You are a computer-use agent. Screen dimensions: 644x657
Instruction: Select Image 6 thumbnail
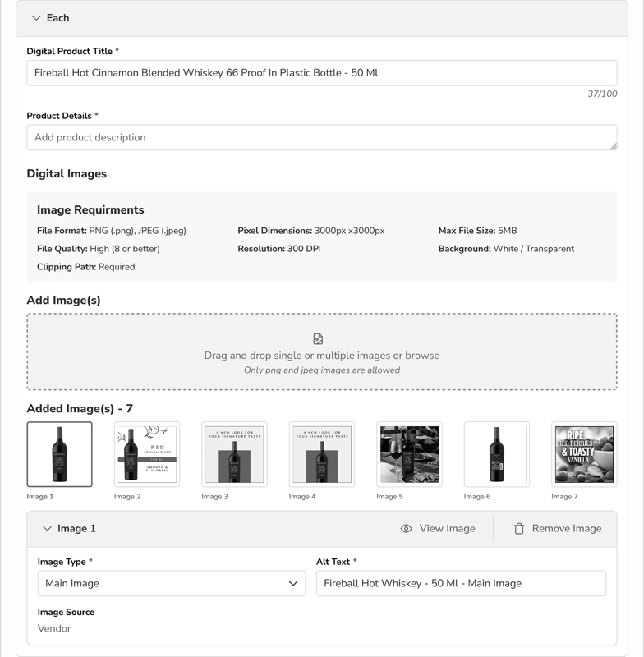497,454
